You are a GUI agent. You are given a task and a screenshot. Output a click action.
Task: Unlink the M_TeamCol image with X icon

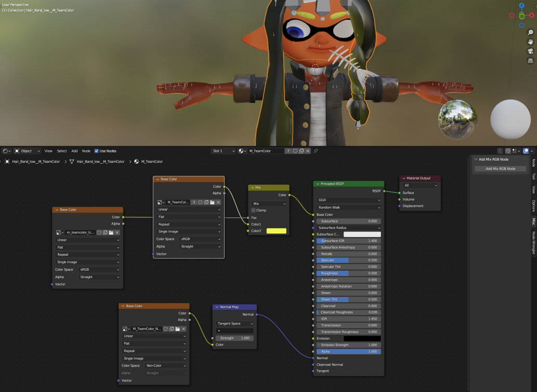point(218,202)
